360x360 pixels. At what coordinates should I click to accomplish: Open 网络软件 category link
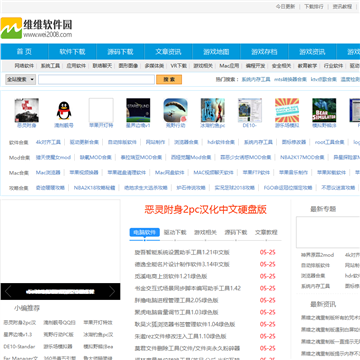(x=24, y=66)
